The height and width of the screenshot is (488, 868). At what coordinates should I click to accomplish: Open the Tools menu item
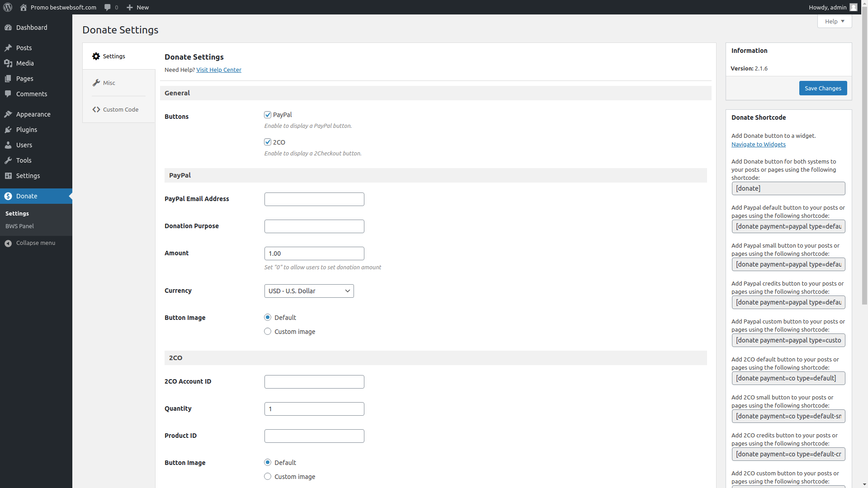point(36,160)
